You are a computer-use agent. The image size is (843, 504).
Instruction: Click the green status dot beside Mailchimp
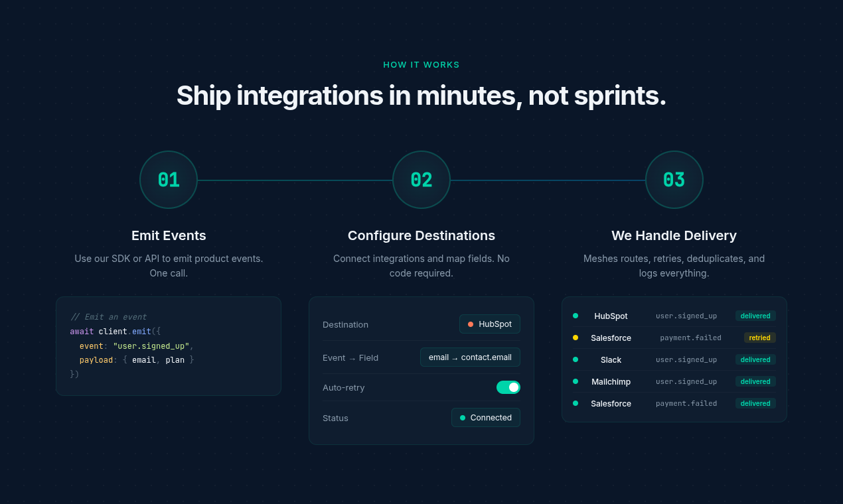575,381
